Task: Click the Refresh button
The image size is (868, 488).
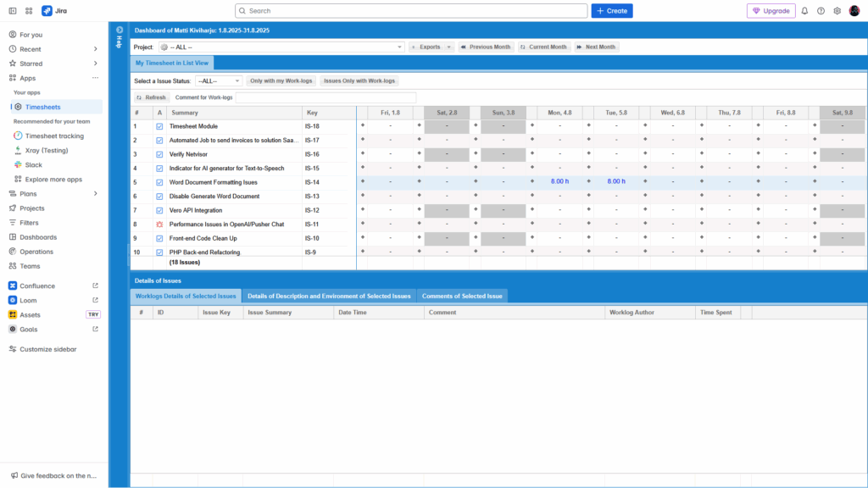Action: pyautogui.click(x=151, y=97)
